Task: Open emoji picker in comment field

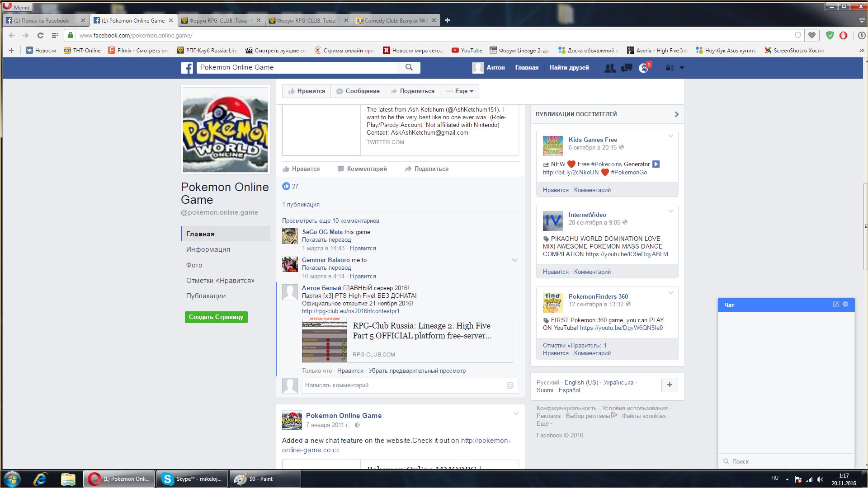Action: (x=510, y=385)
